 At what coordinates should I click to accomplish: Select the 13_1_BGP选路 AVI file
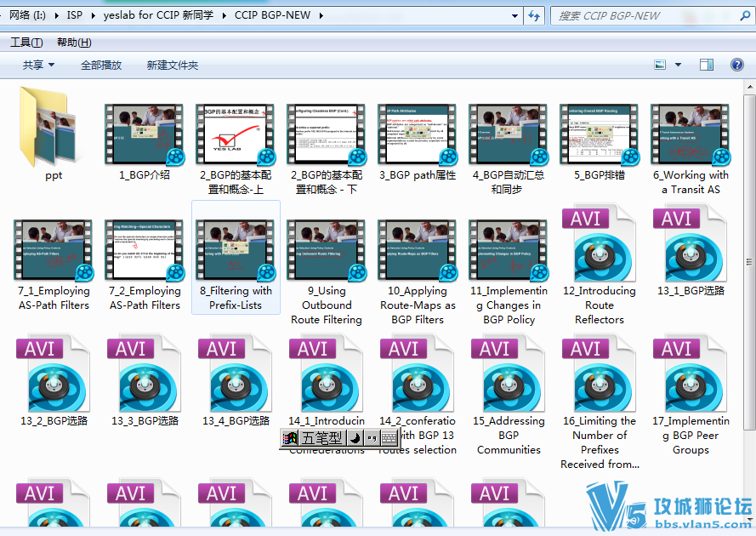point(691,251)
